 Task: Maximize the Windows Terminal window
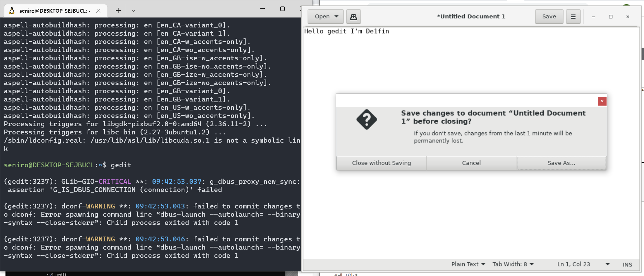coord(282,9)
